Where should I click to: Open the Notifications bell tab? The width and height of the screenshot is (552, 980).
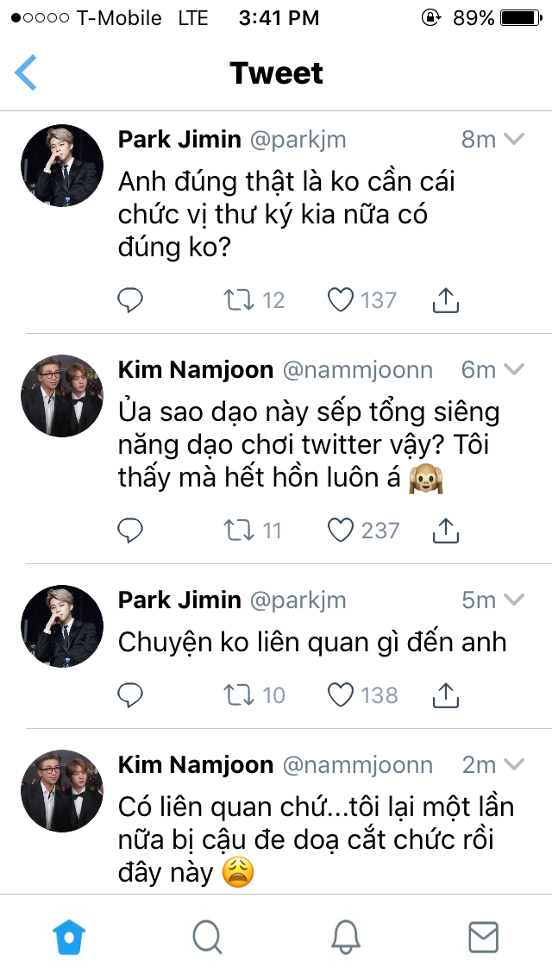click(x=345, y=936)
